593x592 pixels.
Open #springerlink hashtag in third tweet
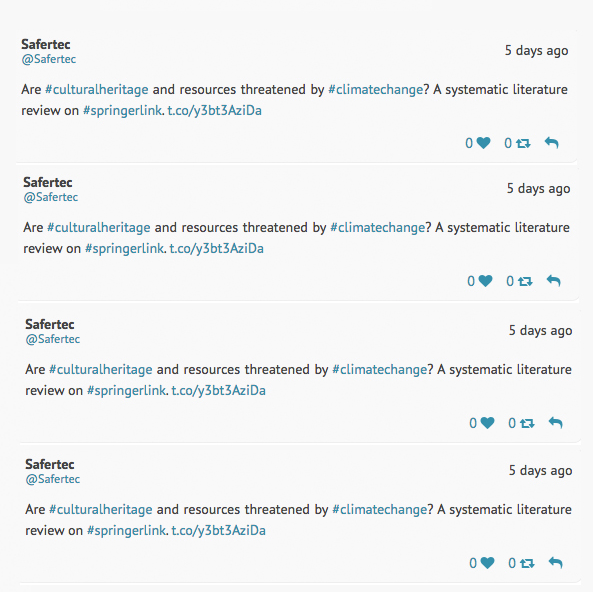[x=126, y=390]
